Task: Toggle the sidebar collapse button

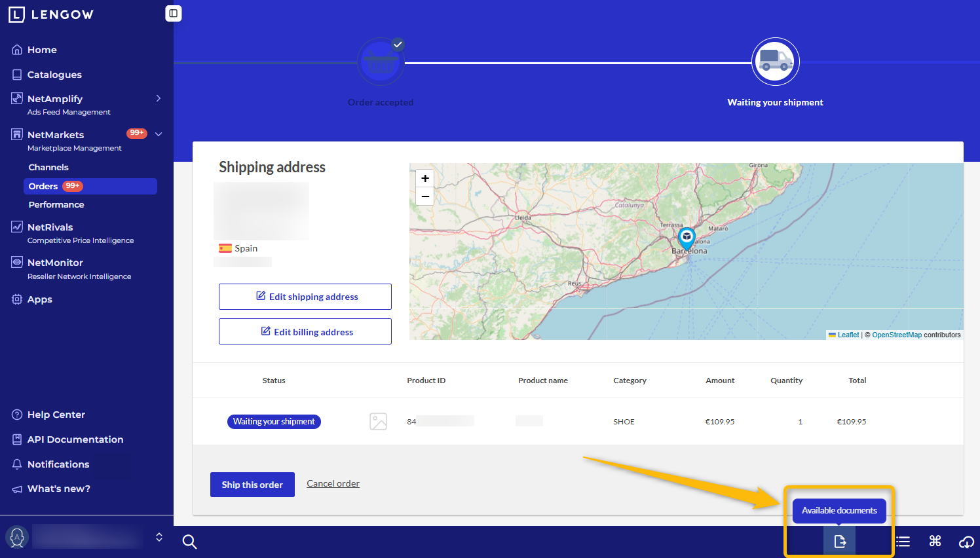Action: (173, 13)
